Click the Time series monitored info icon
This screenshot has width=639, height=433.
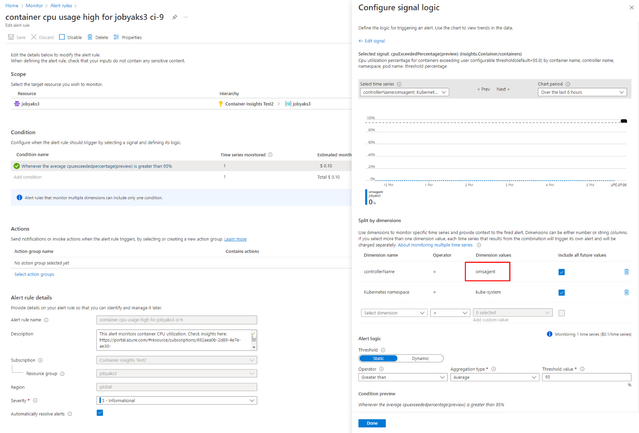(x=270, y=155)
